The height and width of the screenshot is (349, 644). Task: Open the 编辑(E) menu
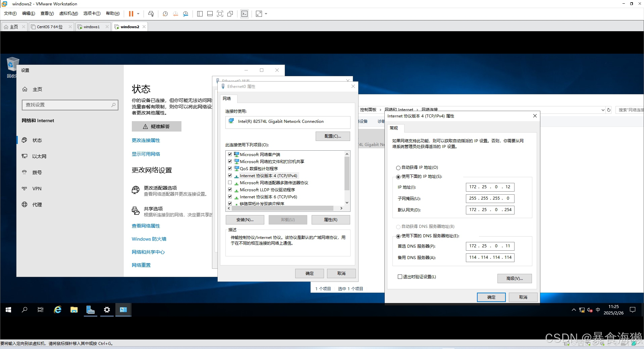tap(29, 13)
